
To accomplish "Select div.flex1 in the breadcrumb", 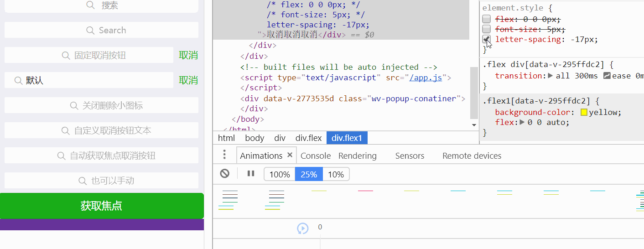I will pyautogui.click(x=347, y=138).
